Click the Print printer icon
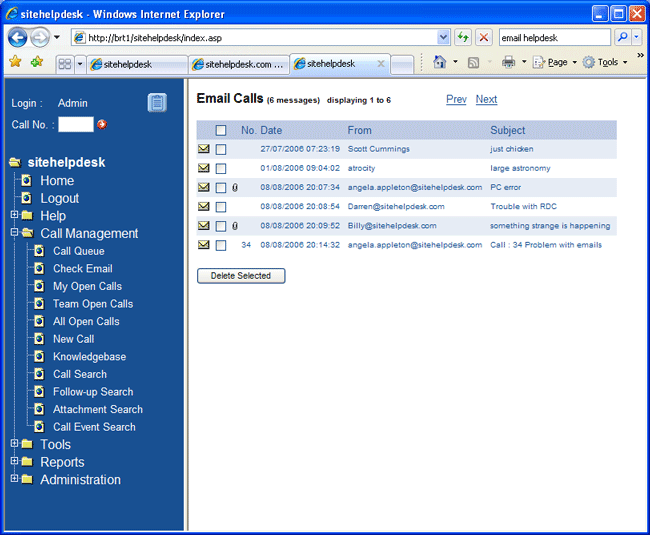The image size is (650, 535). point(508,62)
